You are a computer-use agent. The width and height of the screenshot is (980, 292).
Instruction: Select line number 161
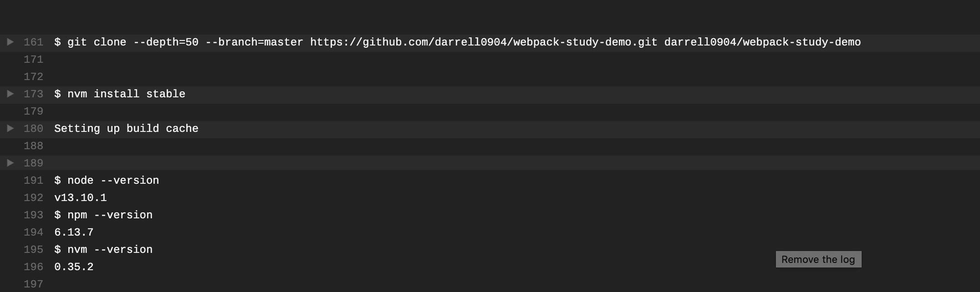(33, 42)
